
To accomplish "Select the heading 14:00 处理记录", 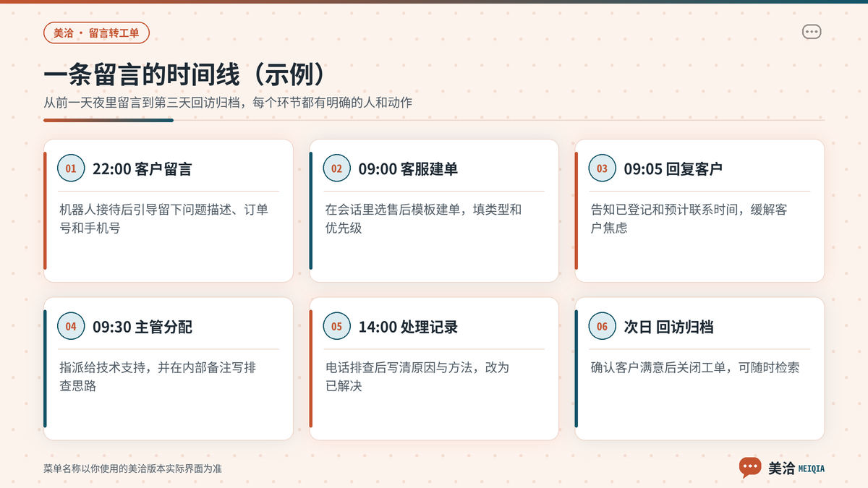I will [408, 328].
